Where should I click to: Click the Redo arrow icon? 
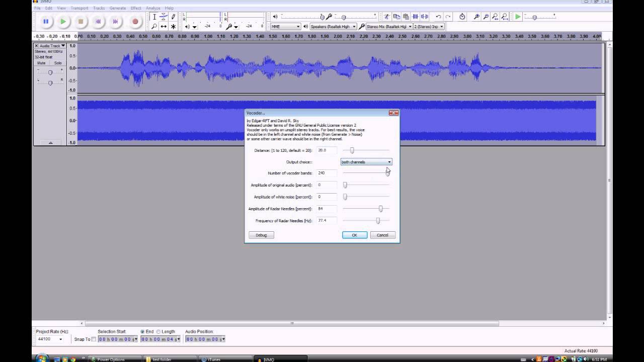(x=448, y=17)
